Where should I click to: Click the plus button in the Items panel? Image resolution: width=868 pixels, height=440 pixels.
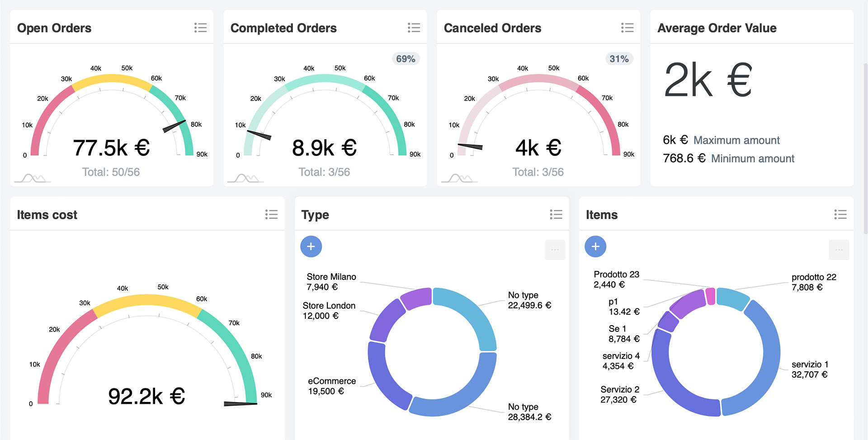pos(595,246)
